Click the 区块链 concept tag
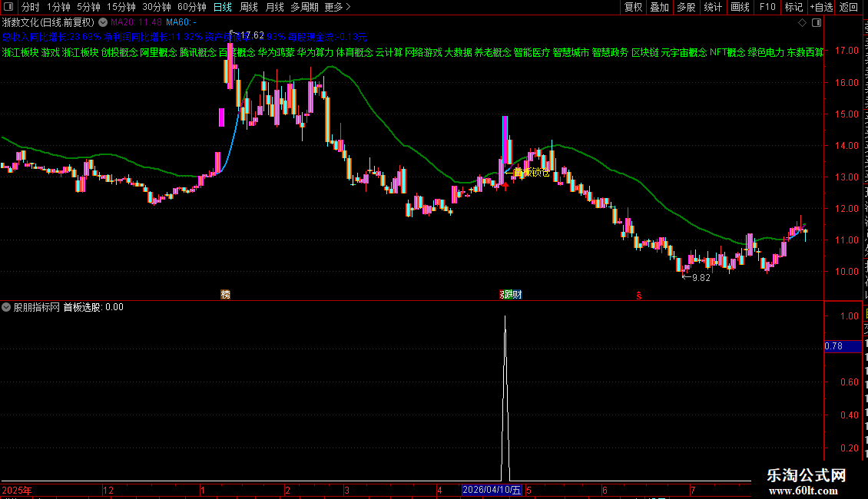Screen dimensions: 868x499 coord(645,52)
